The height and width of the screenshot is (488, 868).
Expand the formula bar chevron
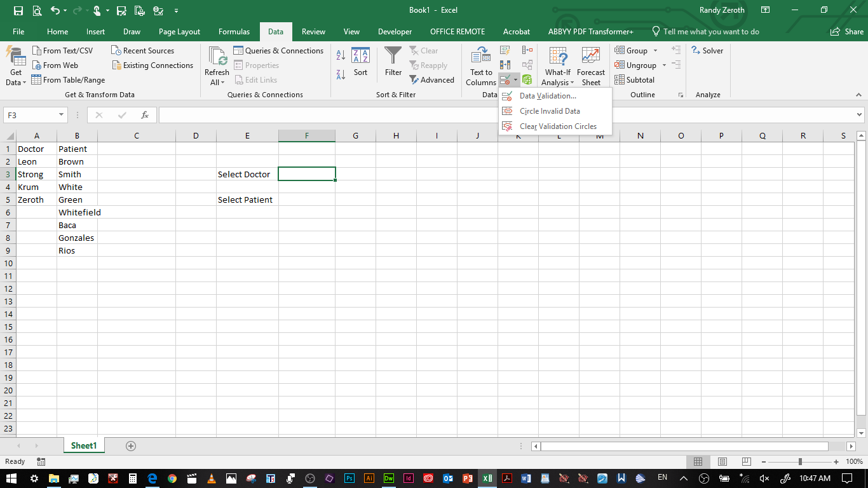point(860,115)
